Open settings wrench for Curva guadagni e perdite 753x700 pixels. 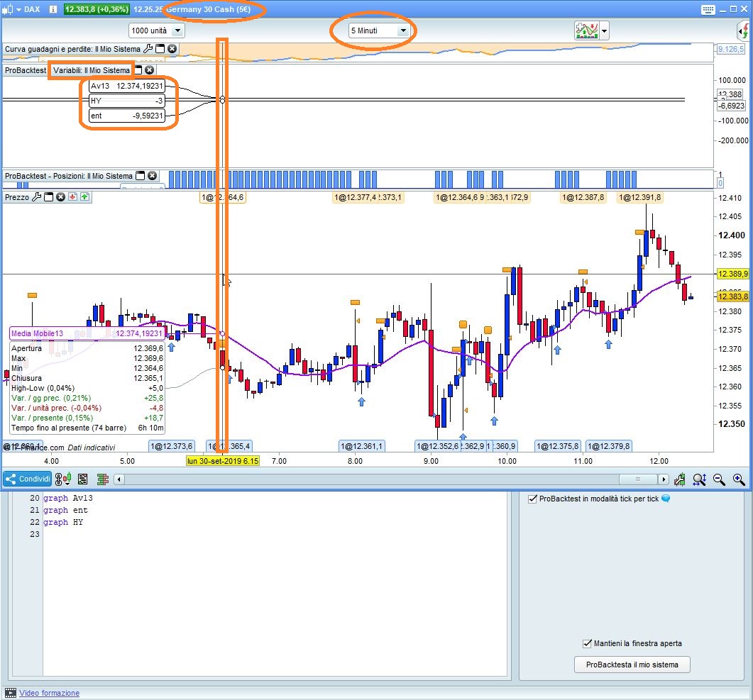[x=148, y=48]
